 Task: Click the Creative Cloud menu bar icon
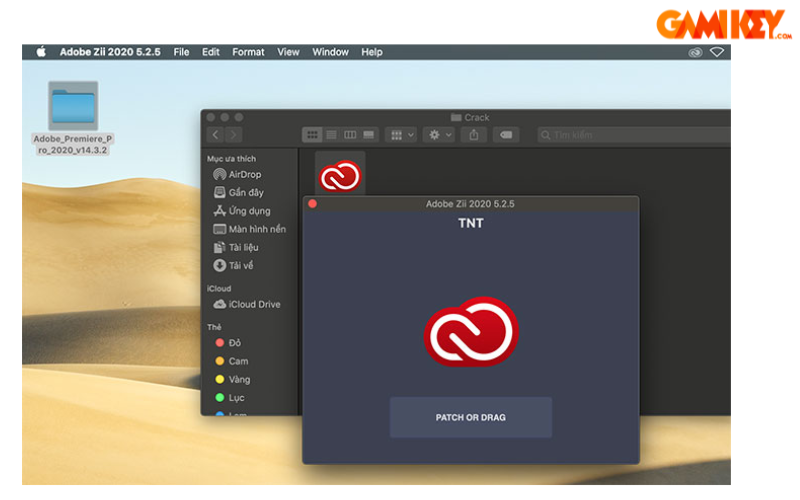695,52
